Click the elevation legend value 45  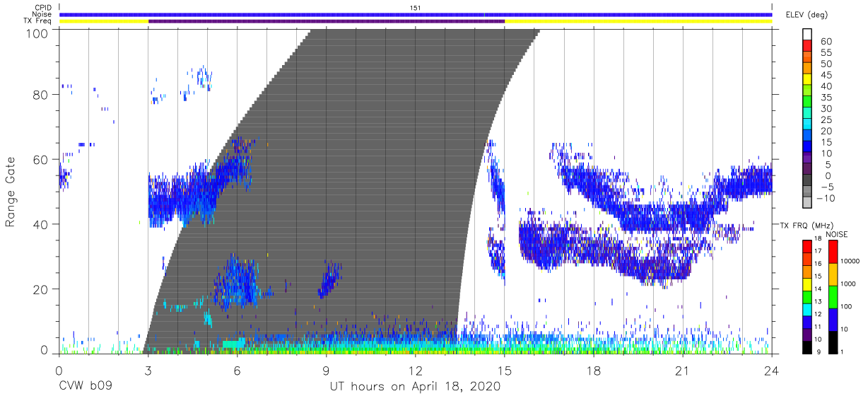[826, 76]
